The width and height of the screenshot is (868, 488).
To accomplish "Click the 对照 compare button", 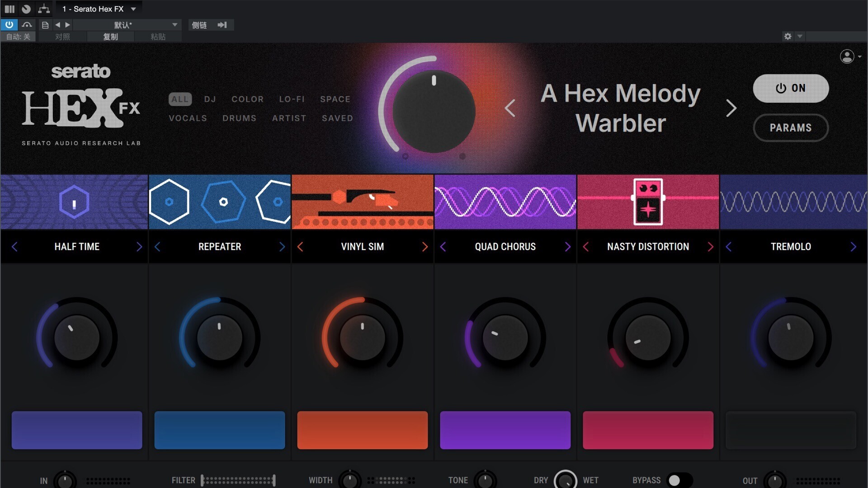I will (62, 37).
